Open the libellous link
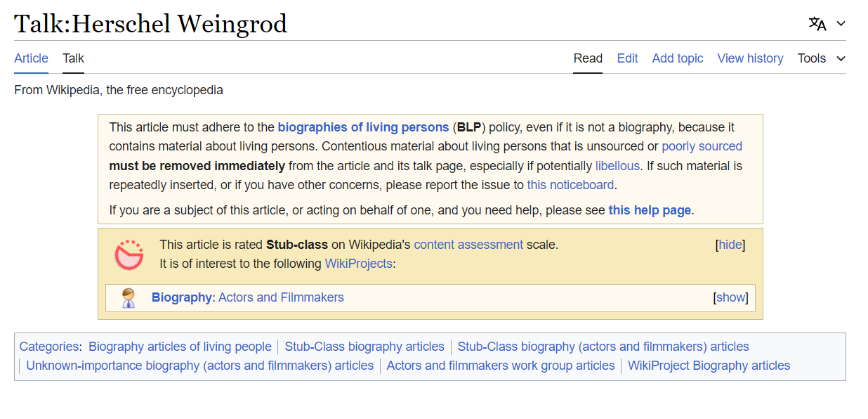 617,166
